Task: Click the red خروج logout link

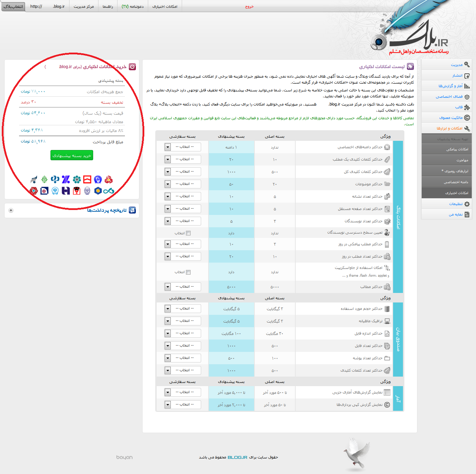Action: pyautogui.click(x=249, y=7)
